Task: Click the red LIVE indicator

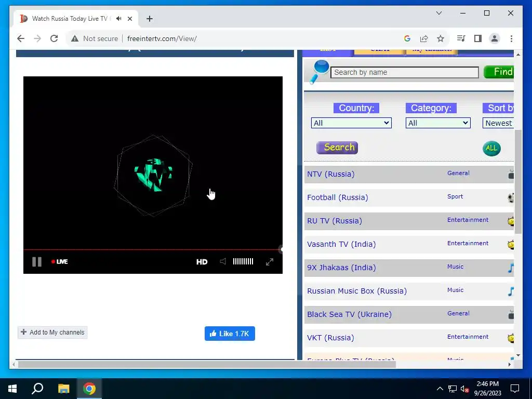Action: tap(59, 262)
